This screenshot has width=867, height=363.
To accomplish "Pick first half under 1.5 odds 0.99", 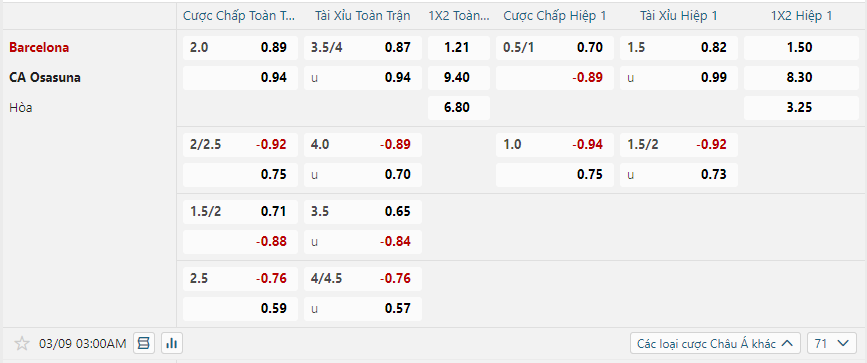I will (678, 78).
